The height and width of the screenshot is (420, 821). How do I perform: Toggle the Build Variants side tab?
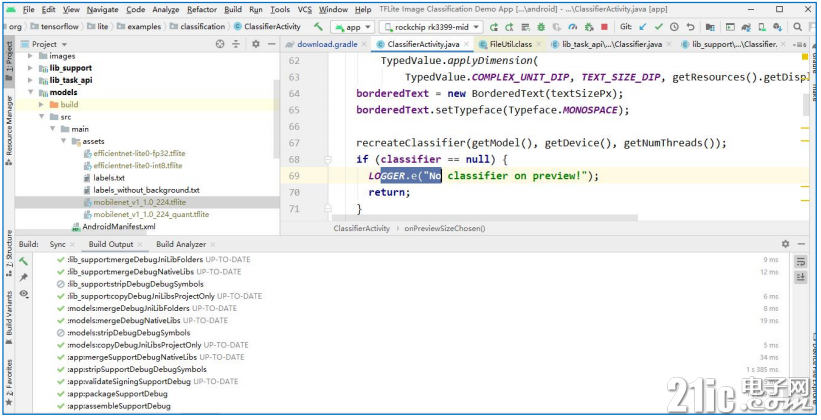point(9,317)
